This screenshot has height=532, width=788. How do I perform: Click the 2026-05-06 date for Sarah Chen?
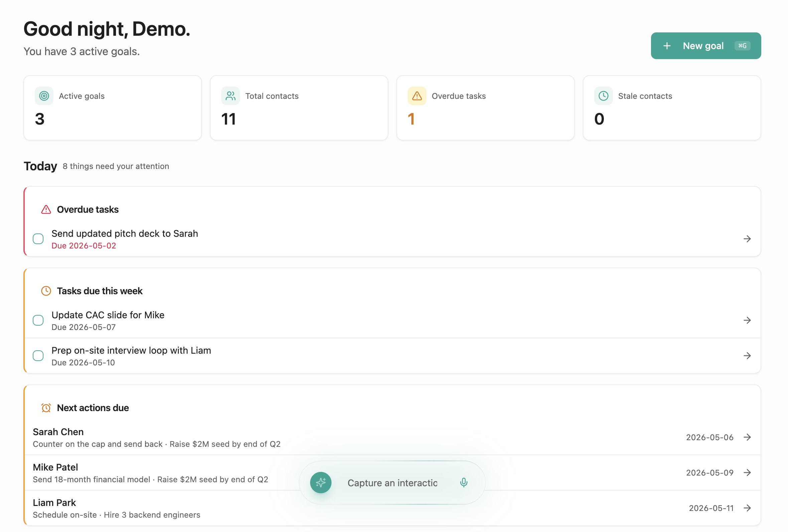[710, 437]
